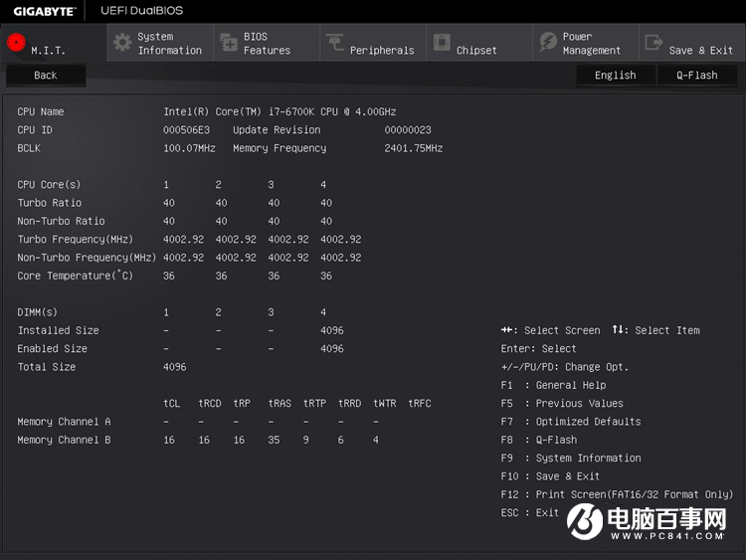Click the Peripherals tab icon

click(334, 43)
